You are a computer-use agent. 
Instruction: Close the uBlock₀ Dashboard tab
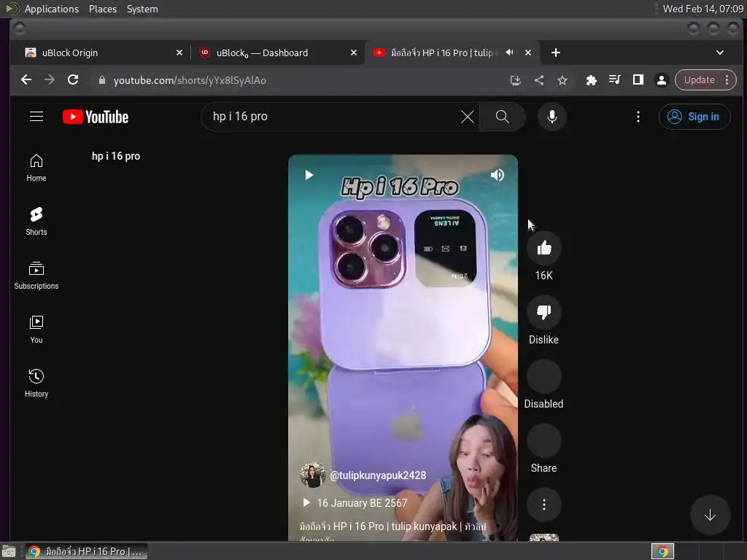[354, 52]
